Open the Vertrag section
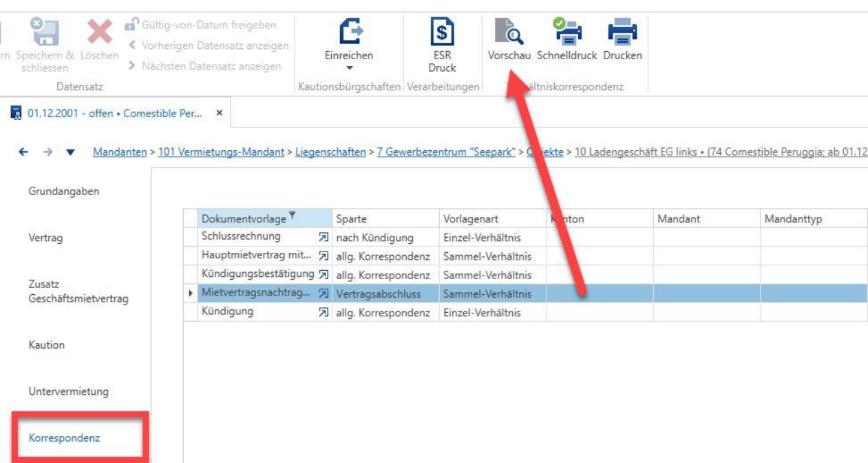868x463 pixels. (45, 238)
